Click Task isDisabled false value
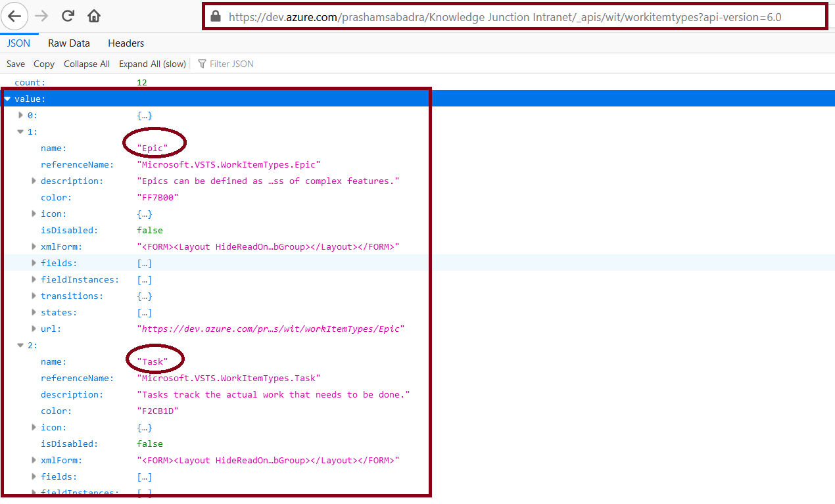Image resolution: width=835 pixels, height=504 pixels. pos(150,444)
